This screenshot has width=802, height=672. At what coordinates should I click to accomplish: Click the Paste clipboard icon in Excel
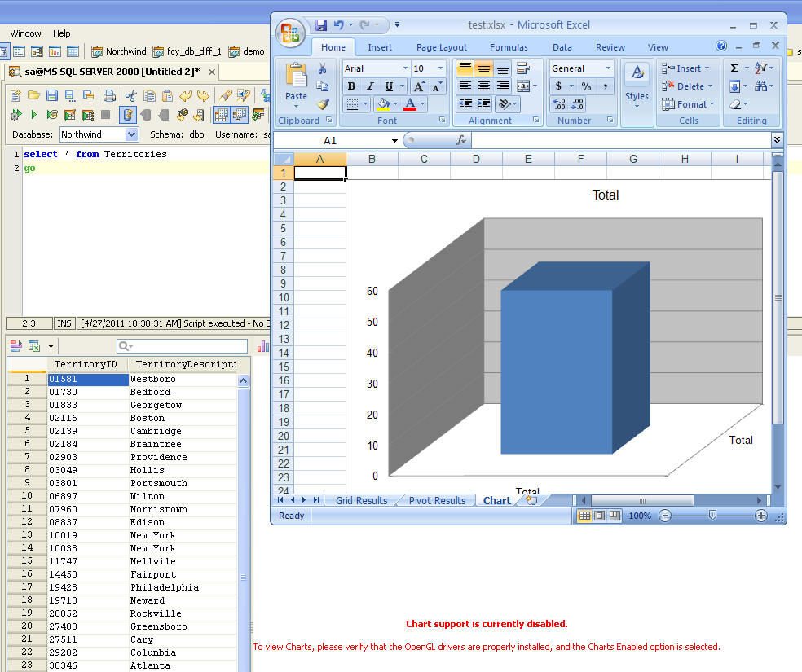click(x=296, y=76)
